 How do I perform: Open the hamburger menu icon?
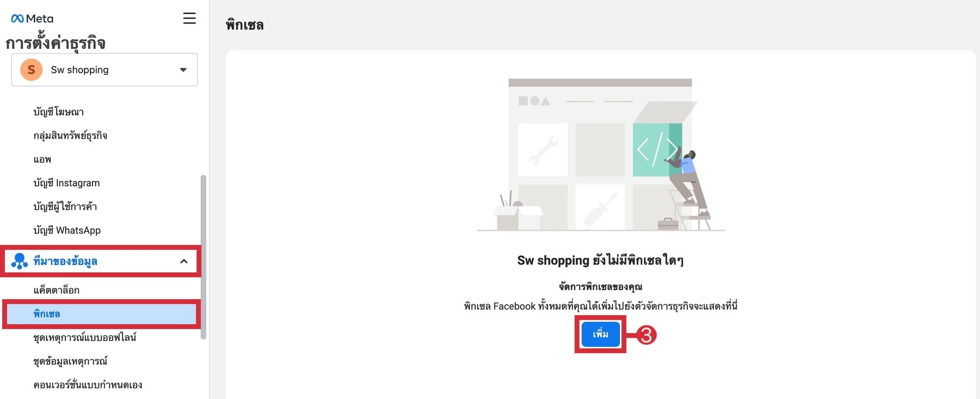point(190,18)
